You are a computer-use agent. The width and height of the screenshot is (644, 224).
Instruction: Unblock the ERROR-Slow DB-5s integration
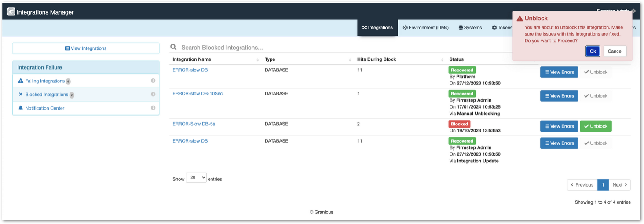click(596, 126)
